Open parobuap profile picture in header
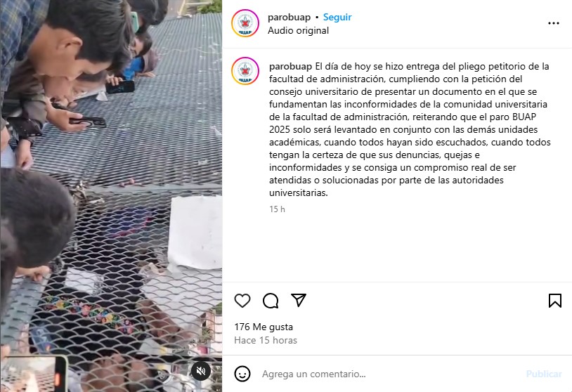 coord(245,23)
